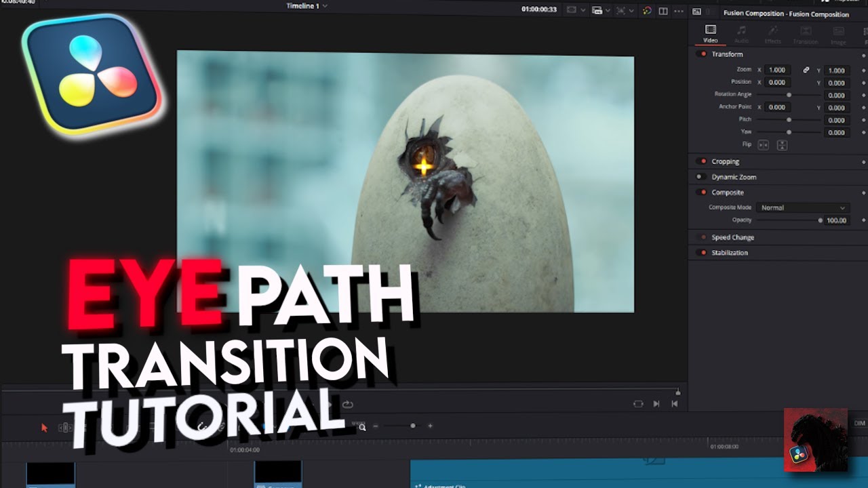Adjust the Yaw slider
The height and width of the screenshot is (488, 868).
tap(789, 132)
